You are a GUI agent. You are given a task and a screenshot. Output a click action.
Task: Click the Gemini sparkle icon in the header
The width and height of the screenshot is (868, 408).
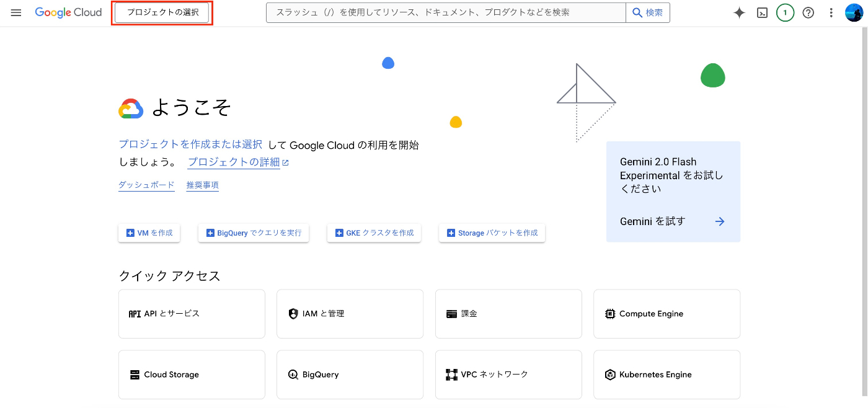tap(739, 12)
